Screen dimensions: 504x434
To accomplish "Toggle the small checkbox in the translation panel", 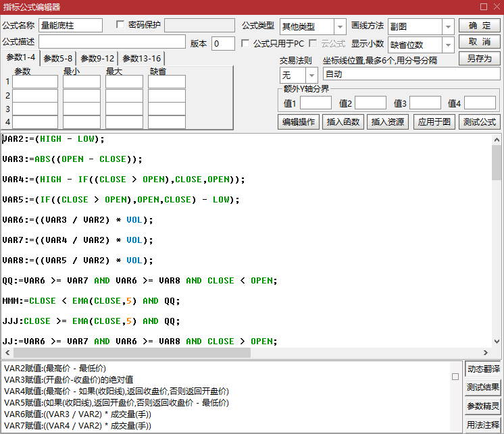I will point(455,377).
